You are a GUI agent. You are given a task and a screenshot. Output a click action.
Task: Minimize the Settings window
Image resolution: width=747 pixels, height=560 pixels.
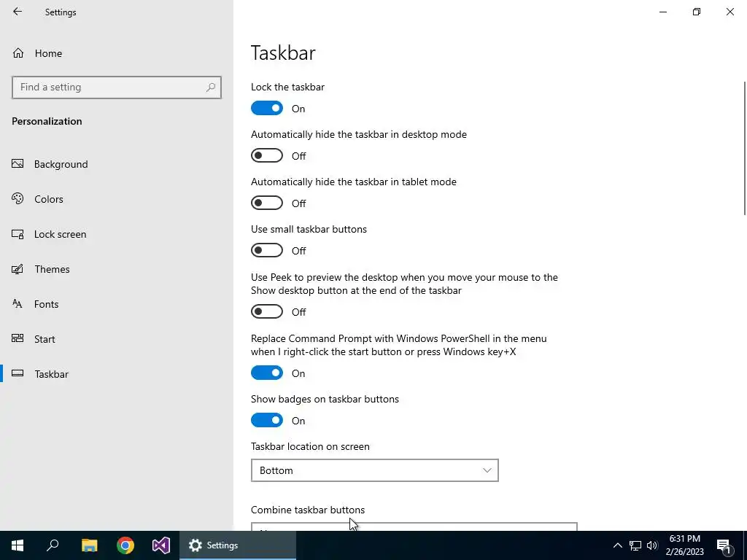tap(662, 12)
